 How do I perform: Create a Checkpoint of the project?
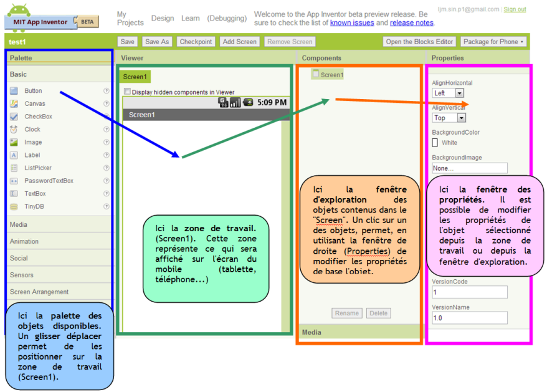[196, 42]
